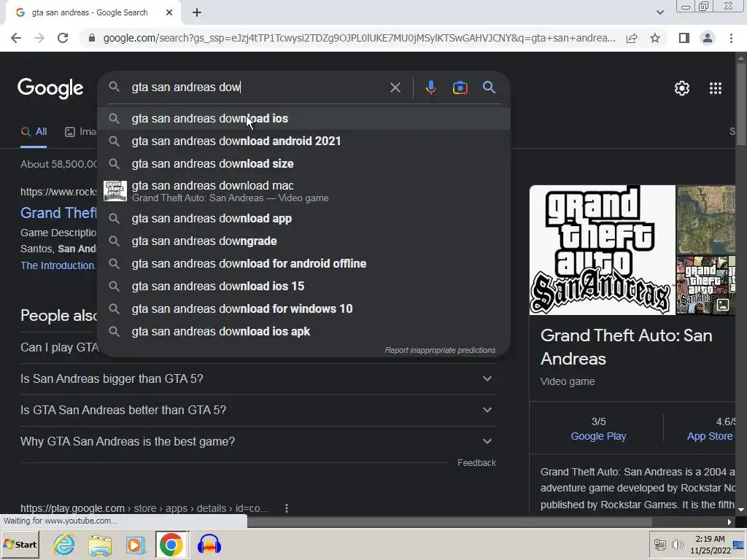Viewport: 747px width, 560px height.
Task: Select suggestion 'download for android offline'
Action: point(304,264)
